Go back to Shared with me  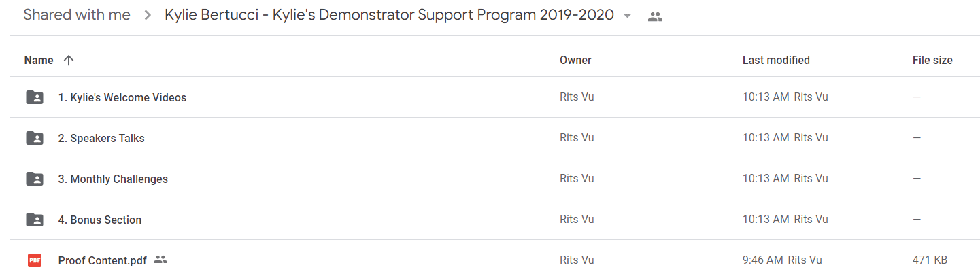(x=77, y=15)
